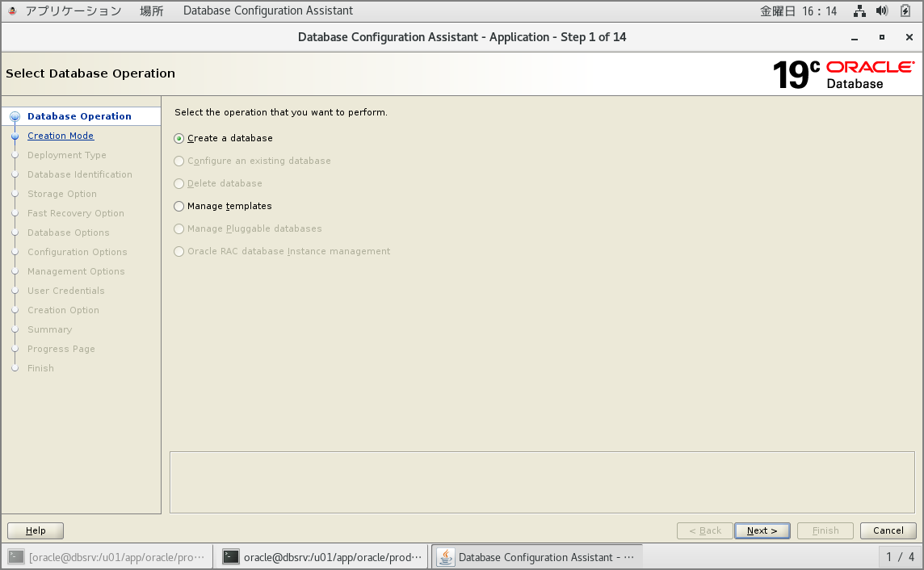
Task: Select the Create a database radio button
Action: click(179, 139)
